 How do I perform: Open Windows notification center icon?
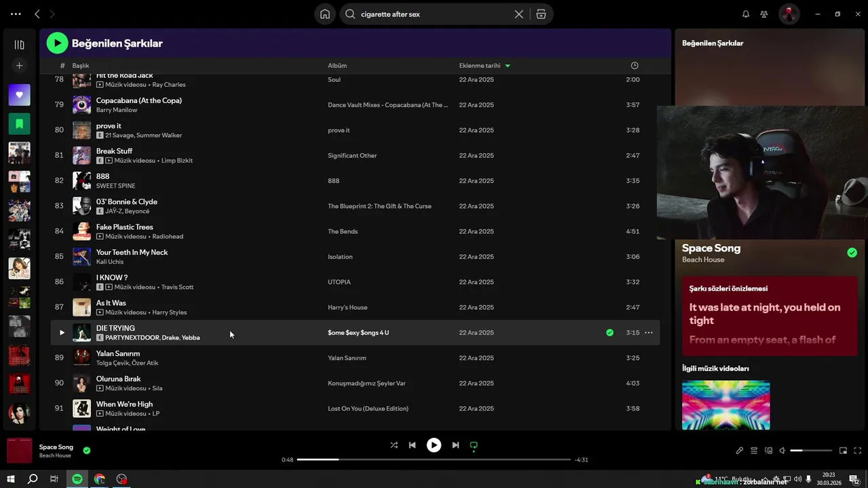click(854, 479)
